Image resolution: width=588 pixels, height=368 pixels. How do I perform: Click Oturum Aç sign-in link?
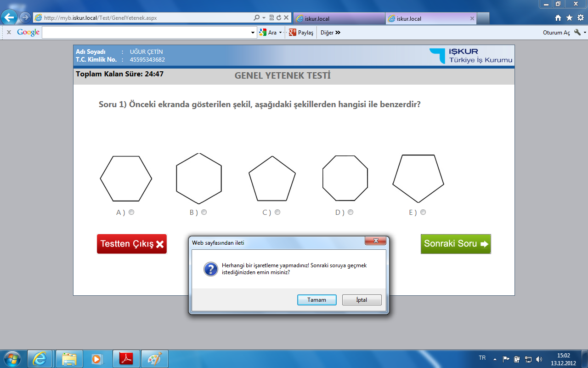point(556,33)
